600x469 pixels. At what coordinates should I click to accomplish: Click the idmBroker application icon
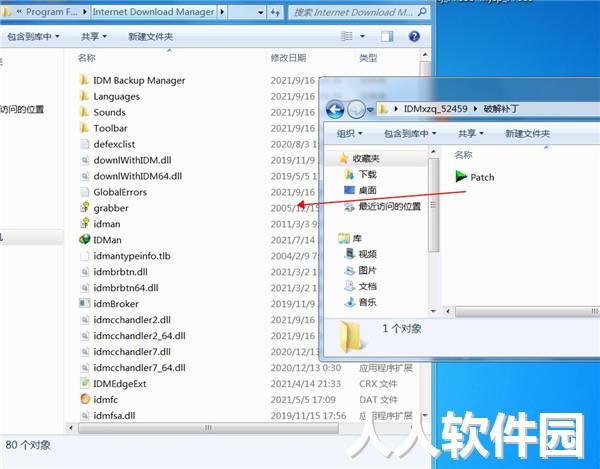pyautogui.click(x=85, y=304)
